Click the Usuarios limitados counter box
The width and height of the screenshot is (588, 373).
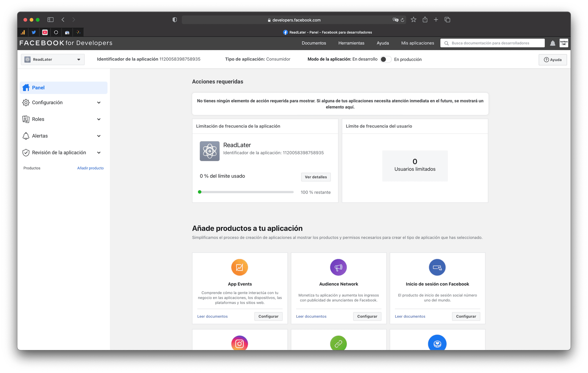coord(415,166)
